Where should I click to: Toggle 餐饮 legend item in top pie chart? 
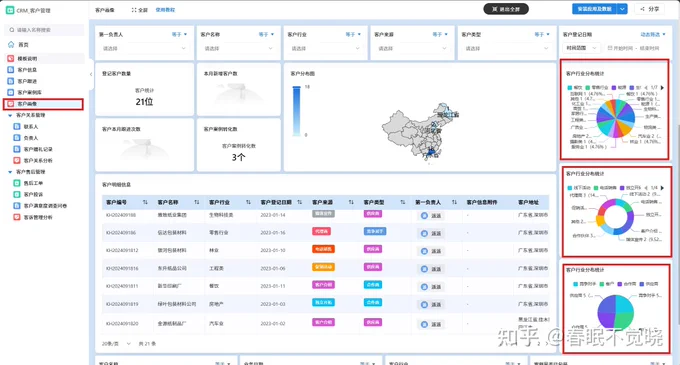click(x=575, y=88)
